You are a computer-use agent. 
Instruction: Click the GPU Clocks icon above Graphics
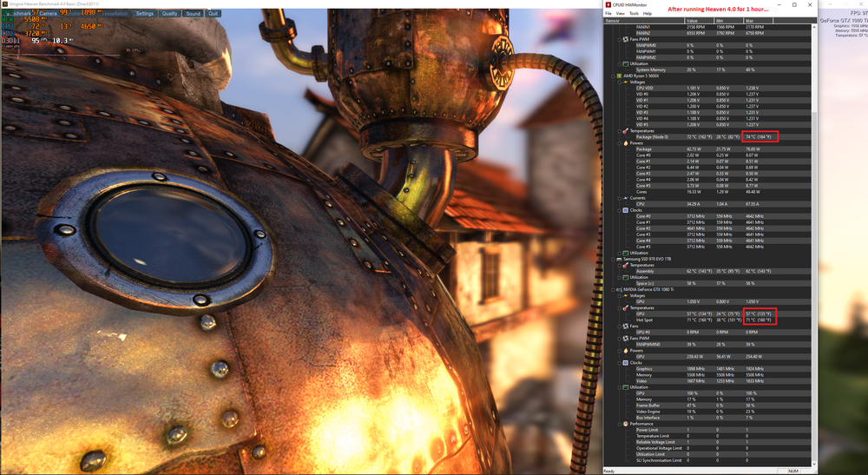(626, 363)
